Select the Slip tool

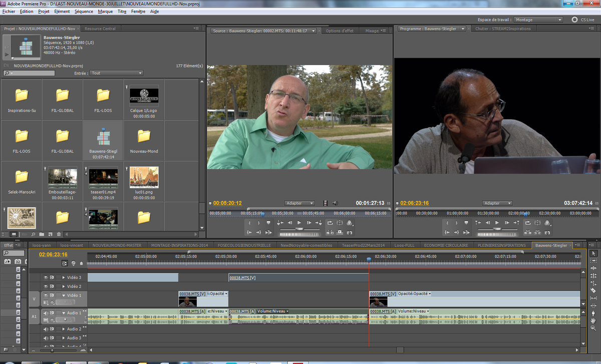tap(593, 298)
